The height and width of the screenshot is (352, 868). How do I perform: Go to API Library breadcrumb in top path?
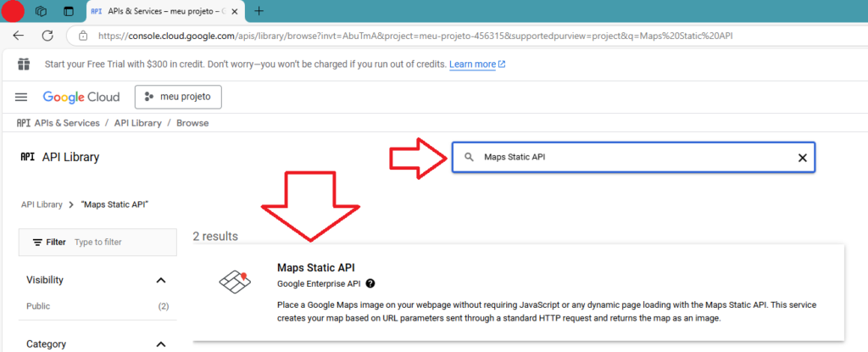(x=138, y=123)
